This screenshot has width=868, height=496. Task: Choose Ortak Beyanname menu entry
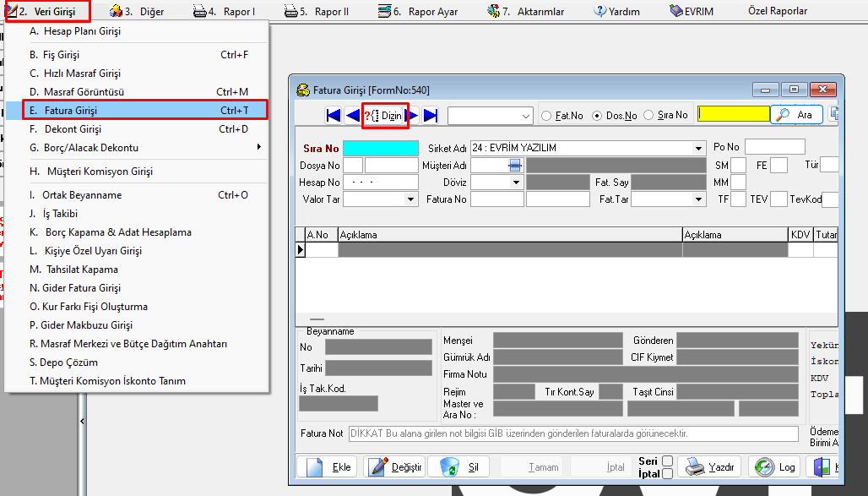pos(136,195)
